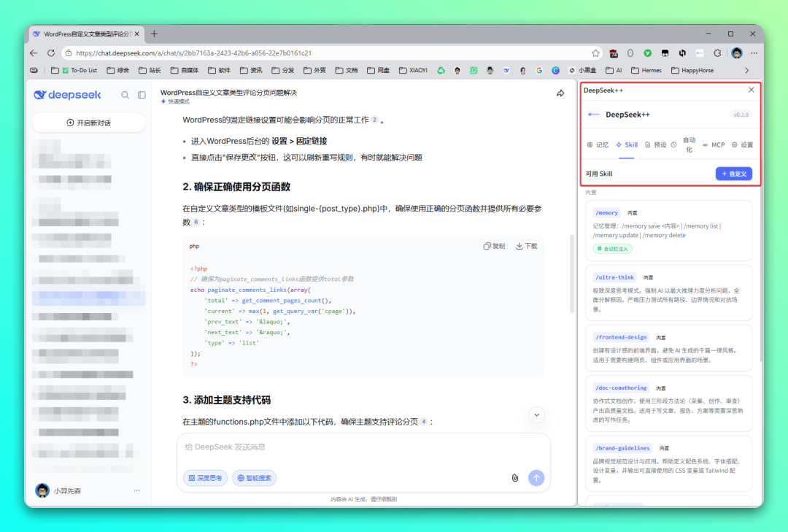The height and width of the screenshot is (532, 788).
Task: Jump to bottom using the round chevron
Action: [x=537, y=415]
